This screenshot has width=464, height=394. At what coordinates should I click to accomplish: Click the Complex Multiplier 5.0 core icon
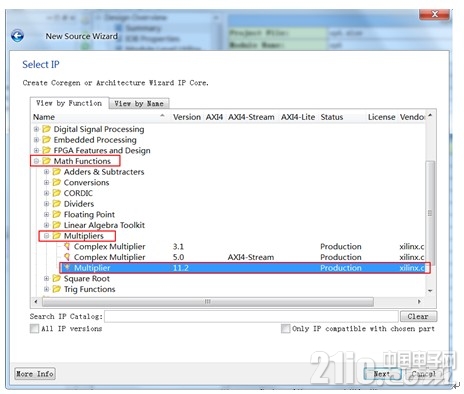tap(67, 257)
